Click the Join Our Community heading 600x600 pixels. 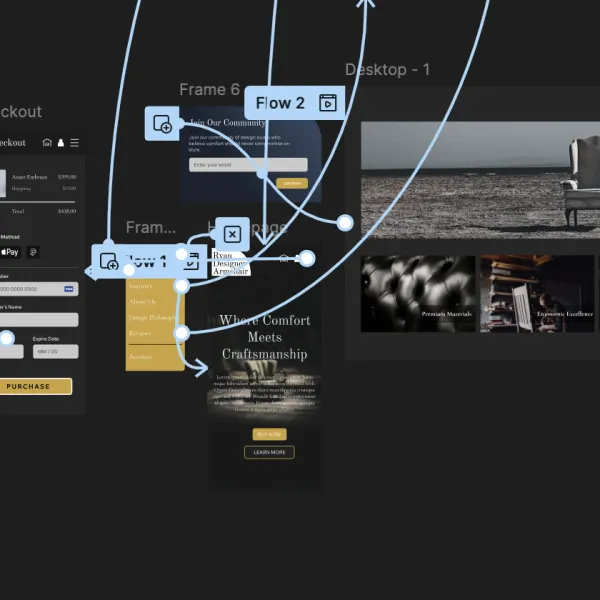tap(228, 122)
